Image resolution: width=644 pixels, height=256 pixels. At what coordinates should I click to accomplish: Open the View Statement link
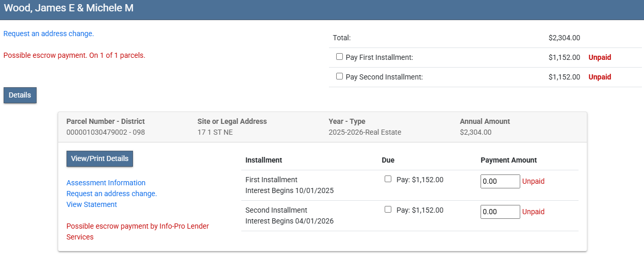[x=92, y=204]
